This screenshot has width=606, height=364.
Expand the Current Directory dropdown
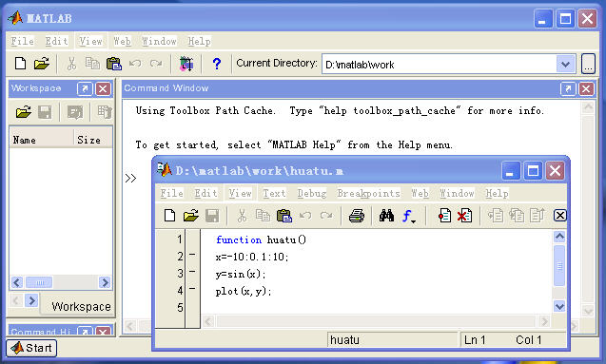coord(565,64)
